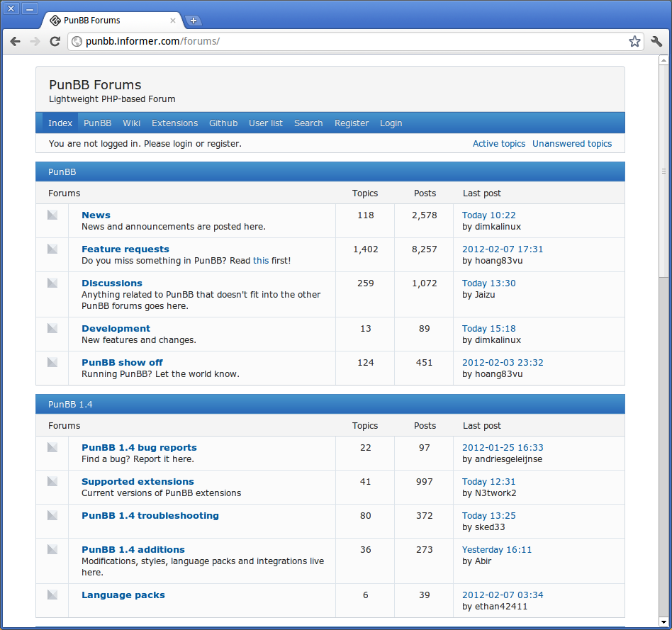
Task: Click the scrollbar up arrow
Action: (x=663, y=60)
